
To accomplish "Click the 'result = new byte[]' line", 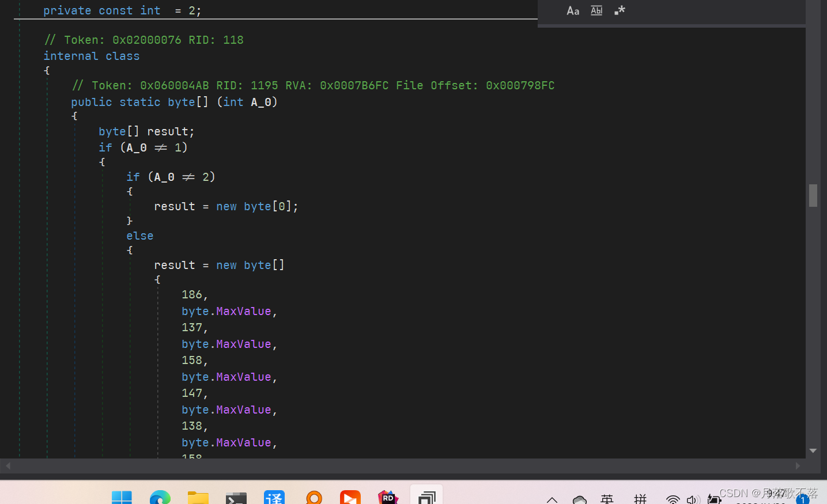I will tap(219, 265).
